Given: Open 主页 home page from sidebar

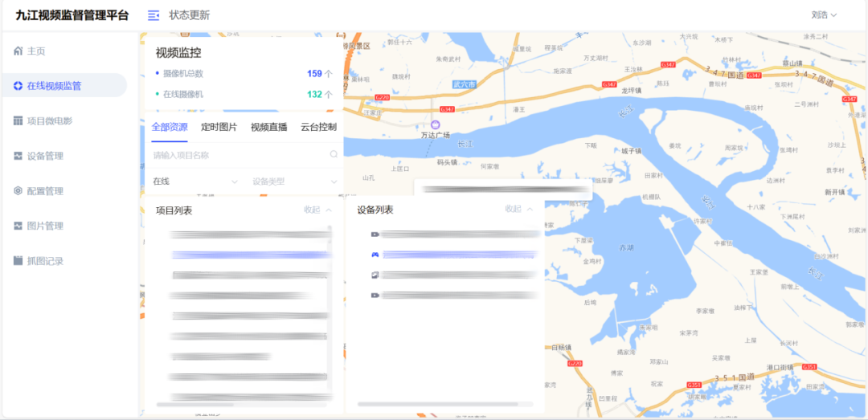Looking at the screenshot, I should click(x=36, y=51).
